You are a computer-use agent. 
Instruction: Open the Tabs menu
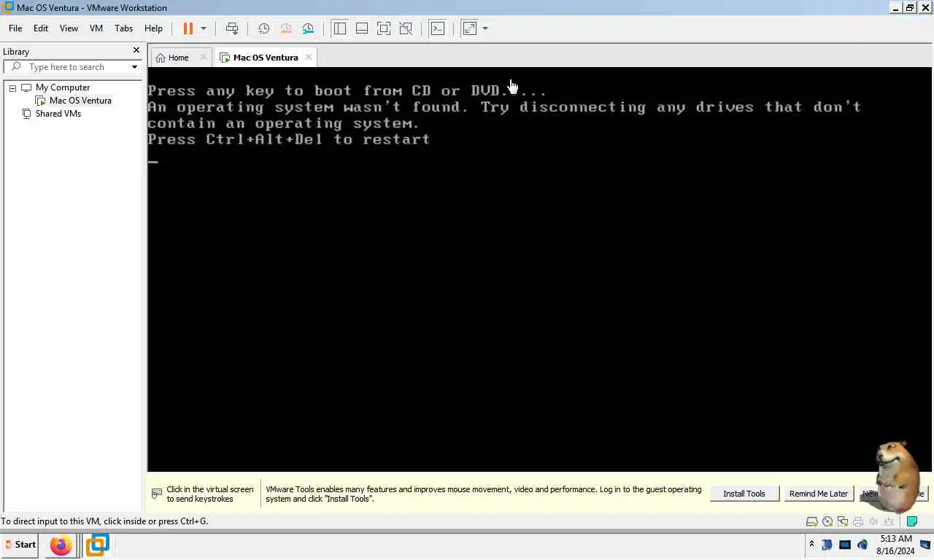pos(124,28)
